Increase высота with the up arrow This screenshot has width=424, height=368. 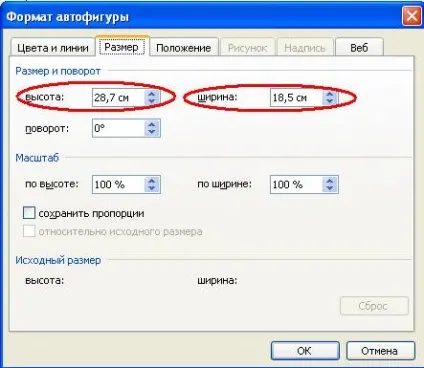click(x=152, y=94)
